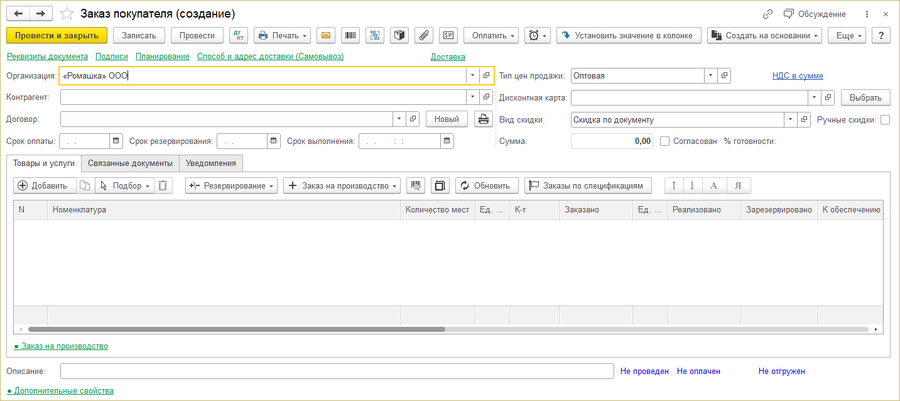This screenshot has width=900, height=401.
Task: Click the delete row trash icon
Action: (164, 186)
